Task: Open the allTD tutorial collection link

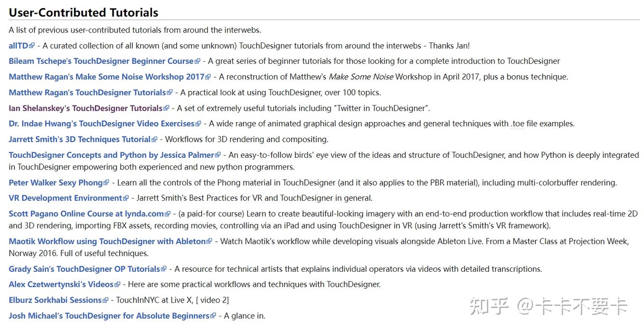Action: (x=18, y=46)
